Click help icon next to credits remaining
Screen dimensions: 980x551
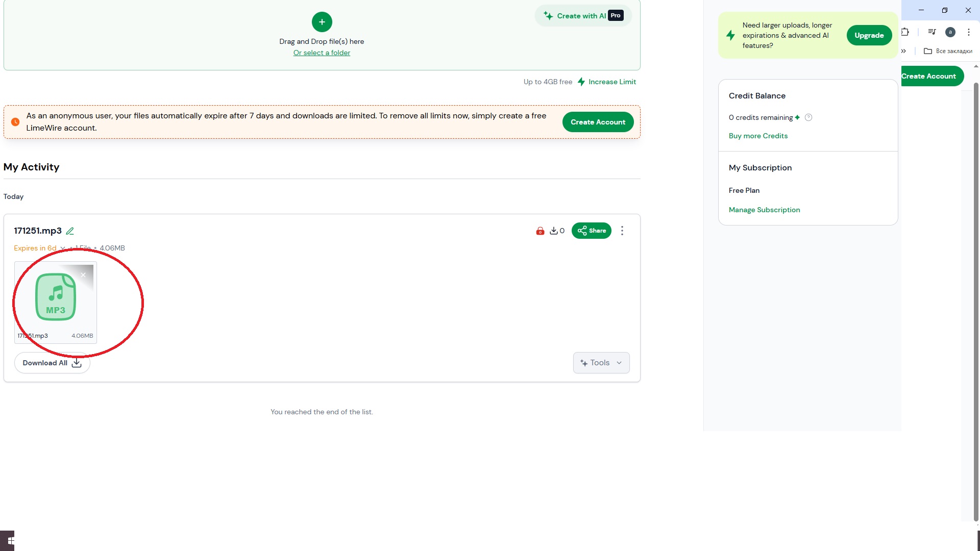pos(808,117)
